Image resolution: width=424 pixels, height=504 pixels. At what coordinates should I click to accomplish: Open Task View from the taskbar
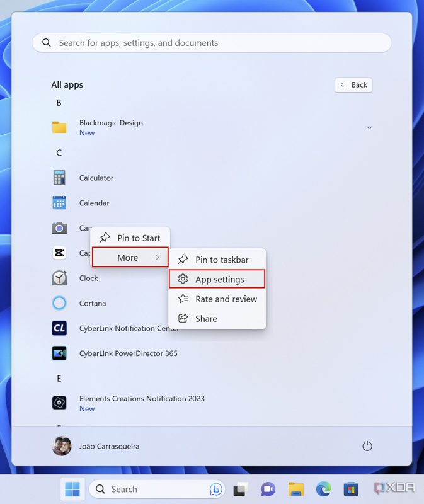(241, 490)
